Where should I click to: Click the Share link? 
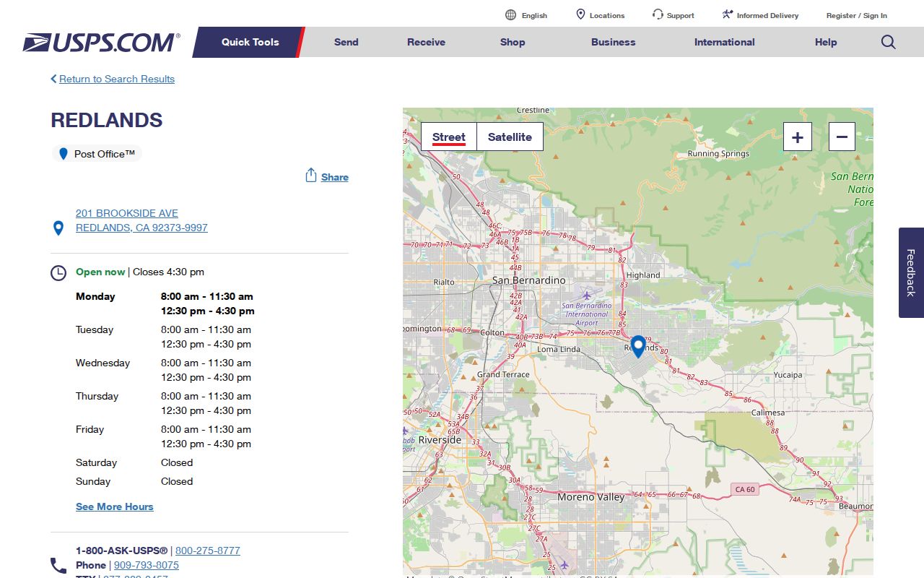(335, 177)
